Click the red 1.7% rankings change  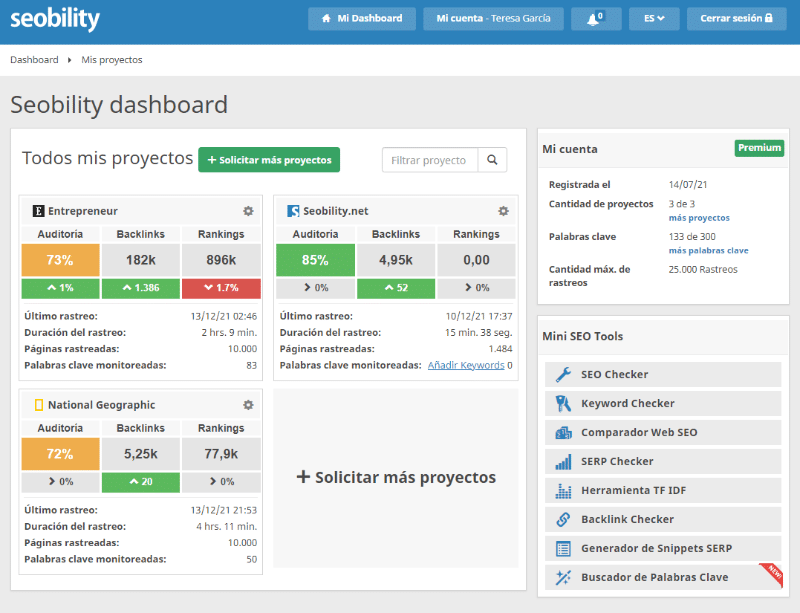(x=221, y=288)
